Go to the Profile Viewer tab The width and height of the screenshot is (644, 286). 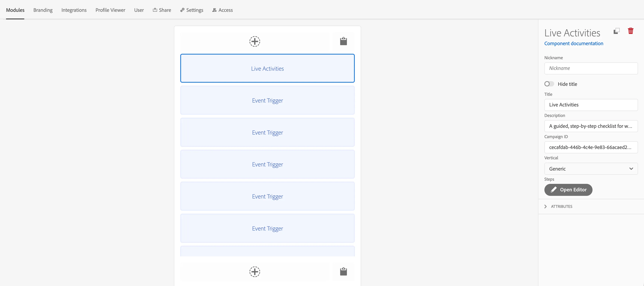click(110, 10)
